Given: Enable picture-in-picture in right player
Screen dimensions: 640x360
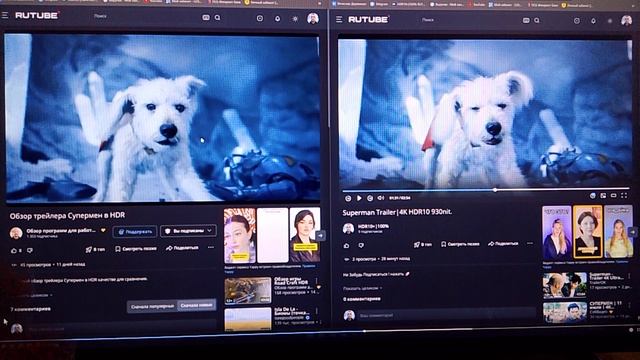Looking at the screenshot, I should (603, 196).
